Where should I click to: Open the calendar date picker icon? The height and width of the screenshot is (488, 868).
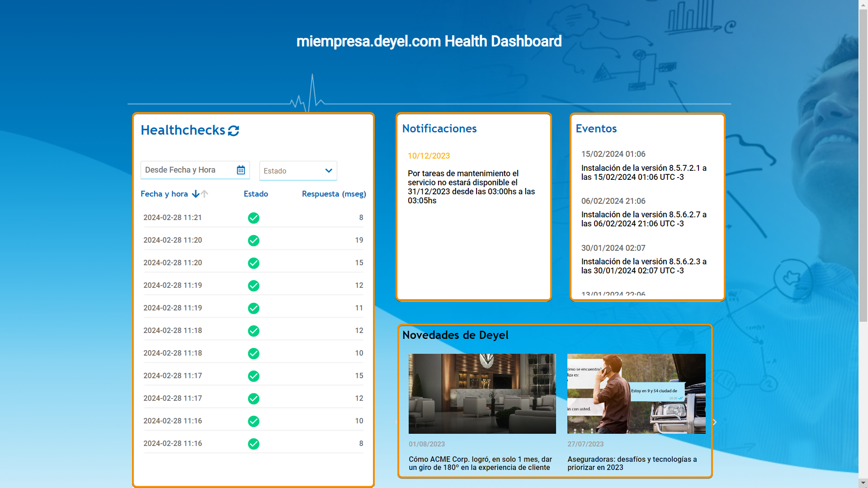coord(241,170)
